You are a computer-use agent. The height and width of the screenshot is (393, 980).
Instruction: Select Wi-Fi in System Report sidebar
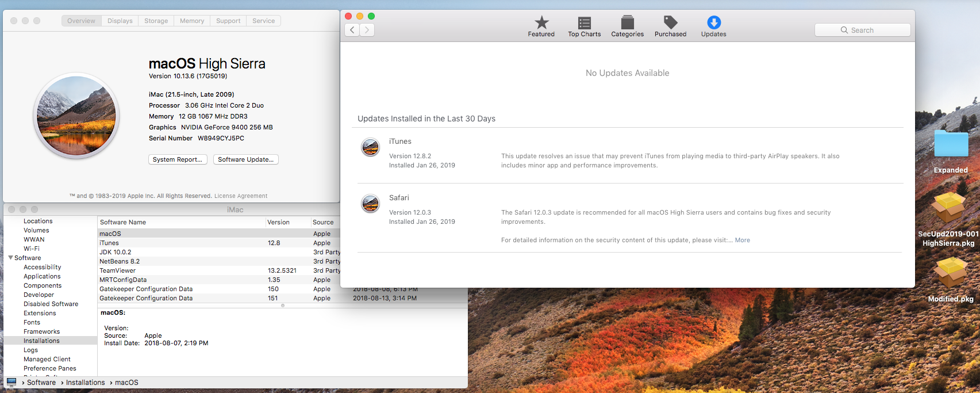(x=32, y=249)
